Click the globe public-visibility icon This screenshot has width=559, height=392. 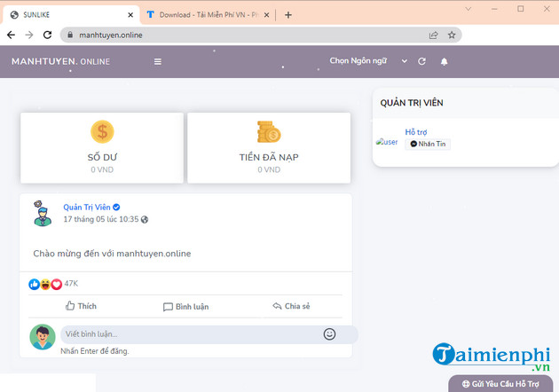(x=145, y=220)
